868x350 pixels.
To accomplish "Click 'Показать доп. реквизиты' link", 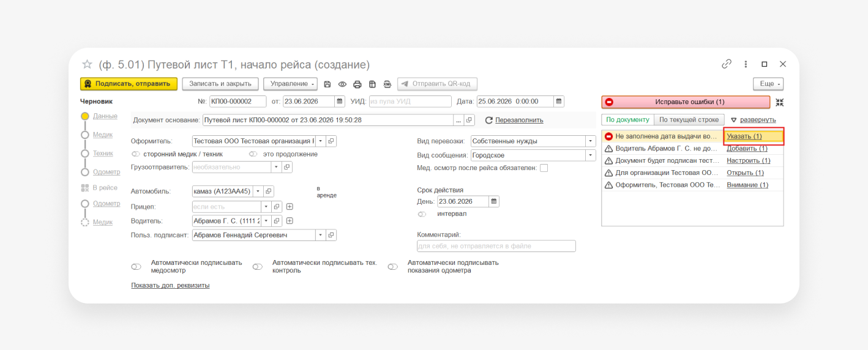I will tap(170, 285).
